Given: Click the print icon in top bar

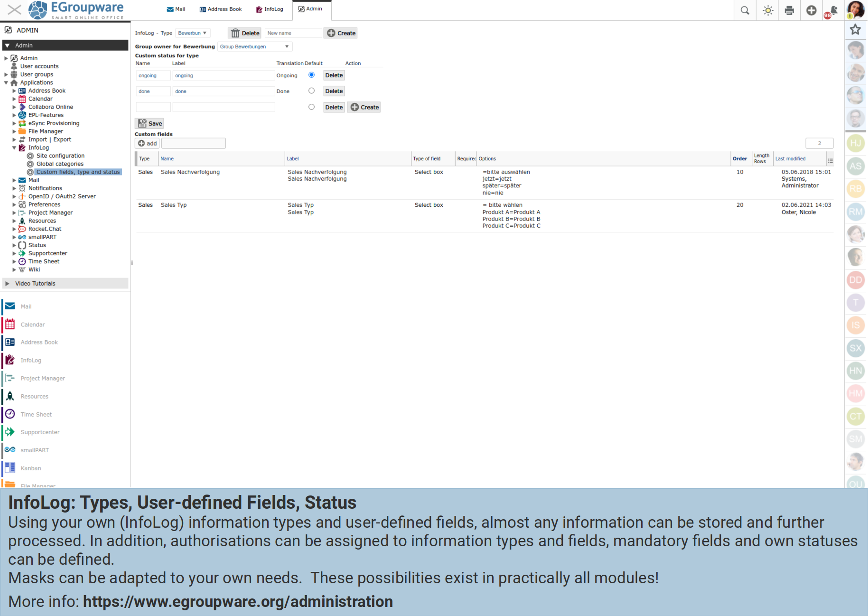Looking at the screenshot, I should point(789,10).
